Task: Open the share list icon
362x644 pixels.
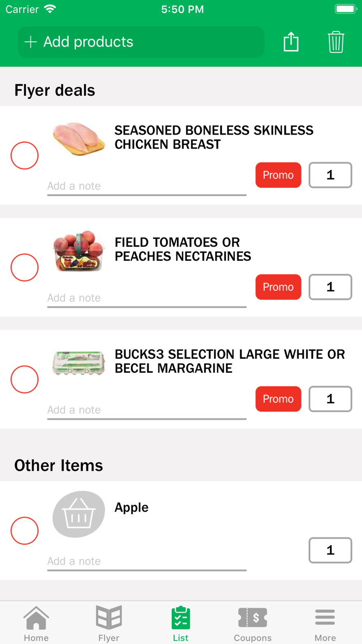Action: (x=291, y=42)
